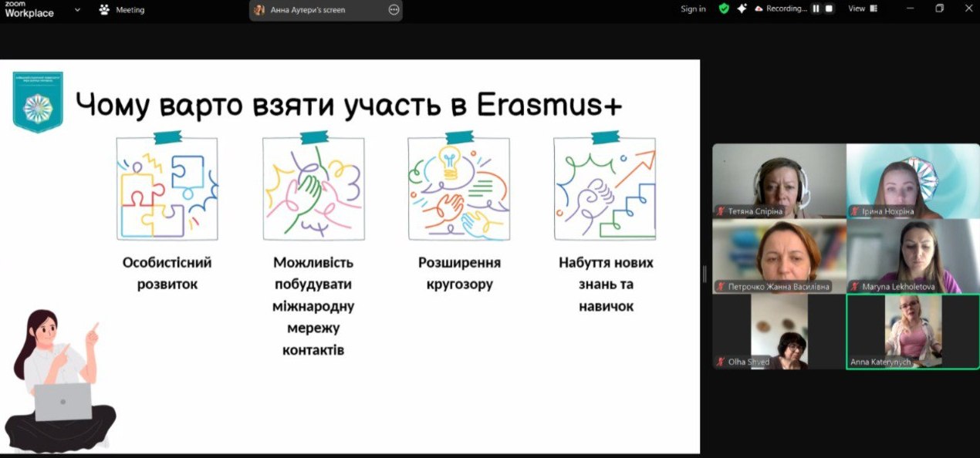This screenshot has height=458, width=980.
Task: Click Maryna Lekholetova's video thumbnail
Action: pyautogui.click(x=912, y=254)
